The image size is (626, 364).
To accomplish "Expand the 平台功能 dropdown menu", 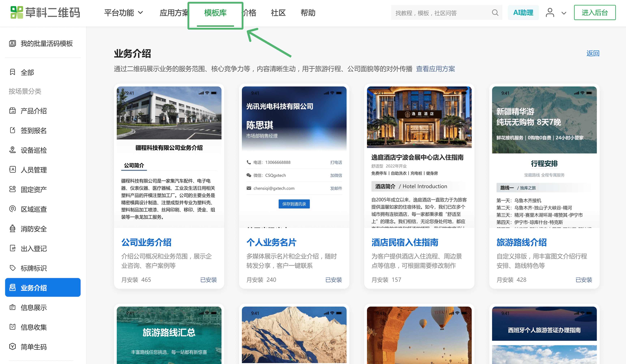I will click(124, 13).
